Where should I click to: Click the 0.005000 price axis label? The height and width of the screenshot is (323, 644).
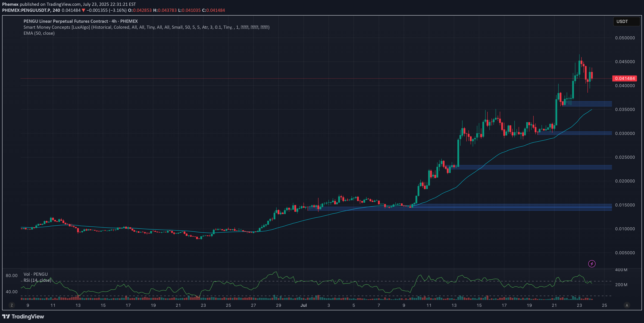pos(625,253)
